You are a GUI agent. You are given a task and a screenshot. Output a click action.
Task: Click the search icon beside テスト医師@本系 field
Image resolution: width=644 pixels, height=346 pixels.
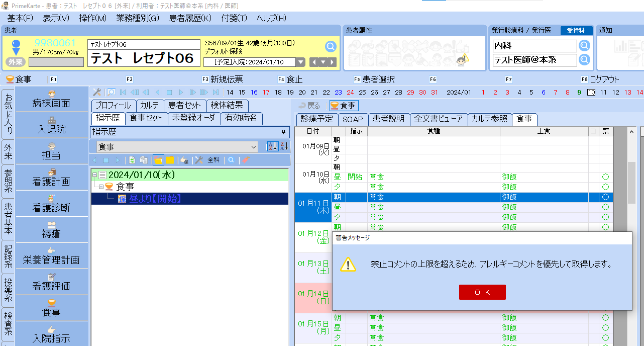(584, 60)
